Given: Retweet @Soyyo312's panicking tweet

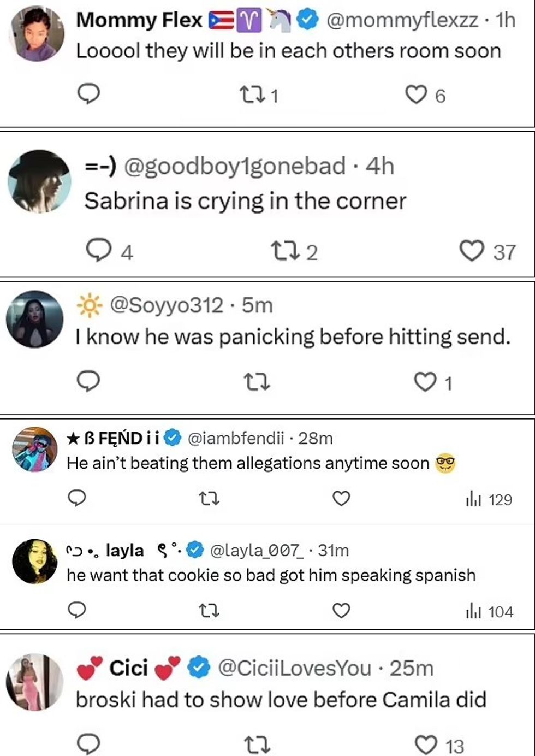Looking at the screenshot, I should tap(256, 382).
